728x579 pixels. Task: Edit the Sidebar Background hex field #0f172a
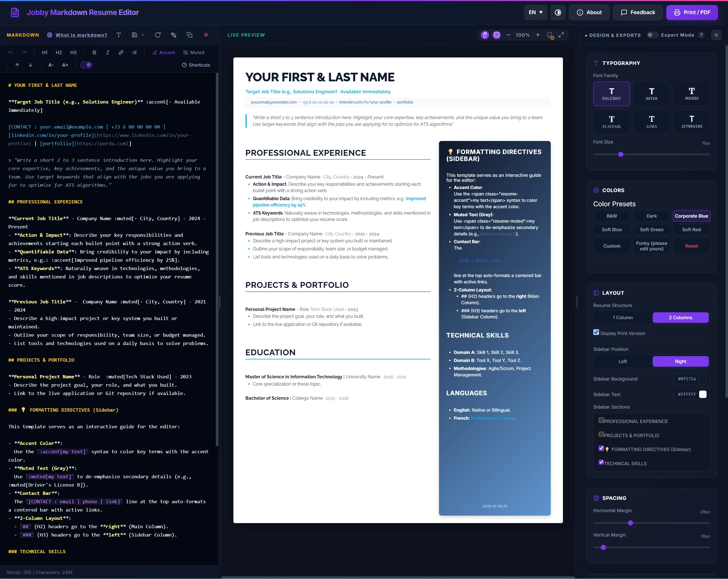point(687,379)
